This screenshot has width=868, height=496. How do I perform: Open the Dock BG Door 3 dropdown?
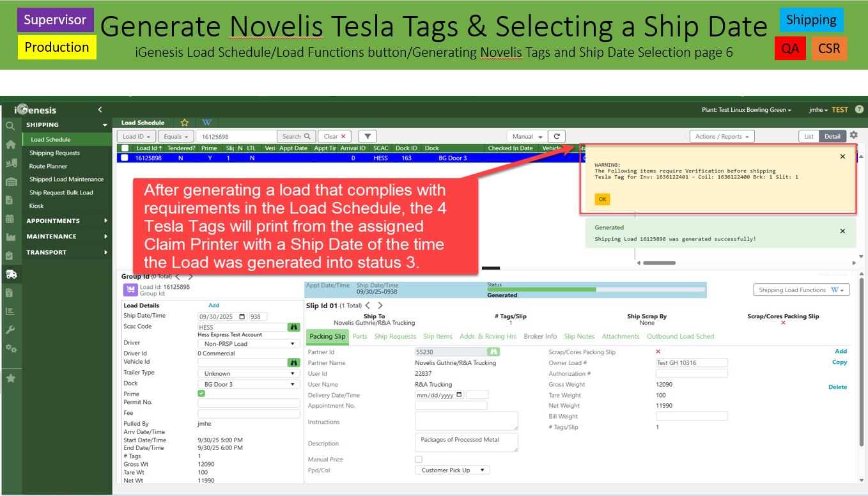tap(249, 384)
